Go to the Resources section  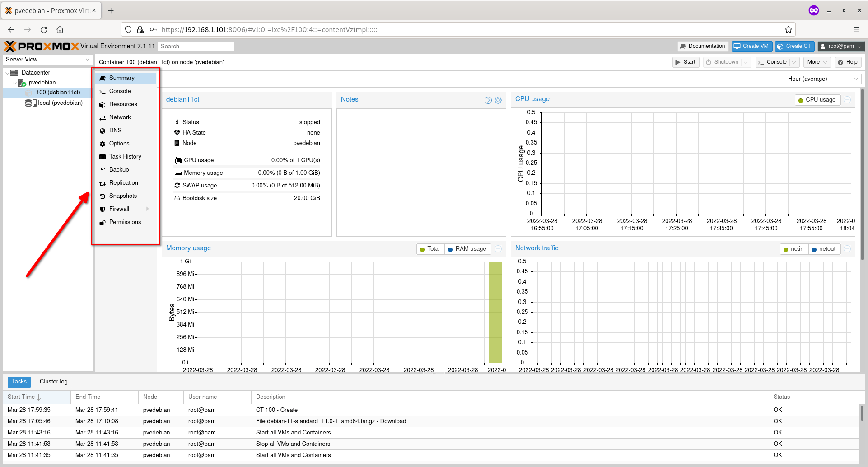click(126, 104)
